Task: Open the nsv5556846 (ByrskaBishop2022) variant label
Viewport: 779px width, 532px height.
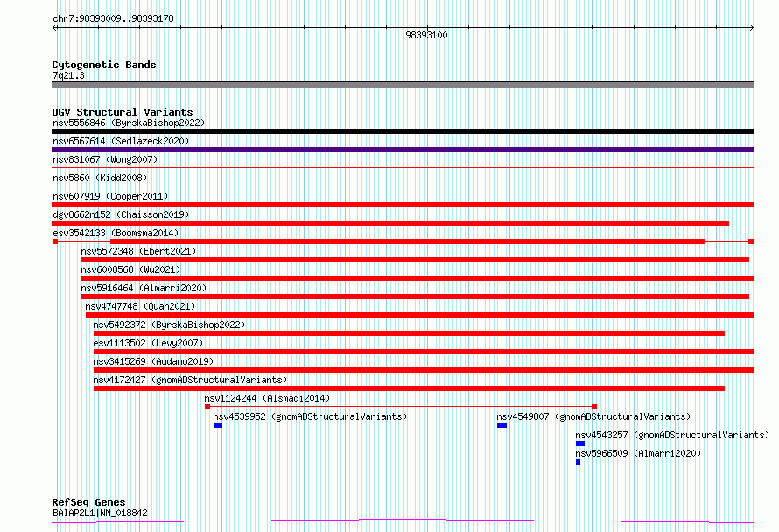Action: pyautogui.click(x=129, y=122)
